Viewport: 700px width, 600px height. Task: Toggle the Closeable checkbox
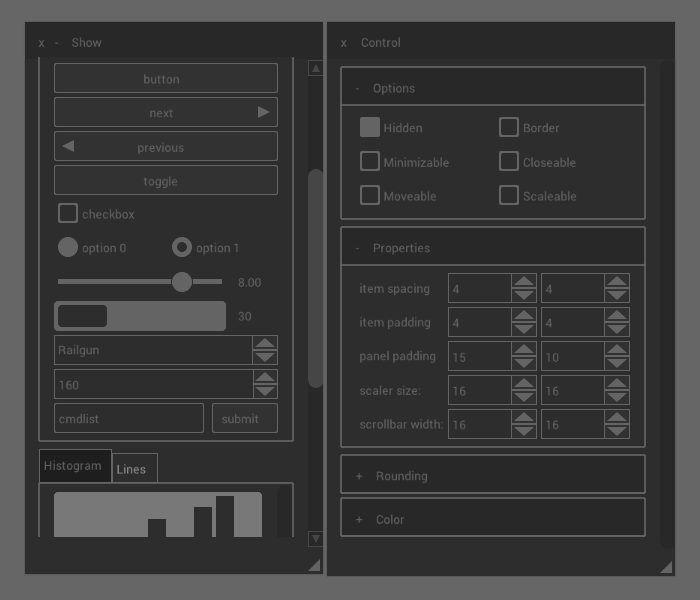509,161
